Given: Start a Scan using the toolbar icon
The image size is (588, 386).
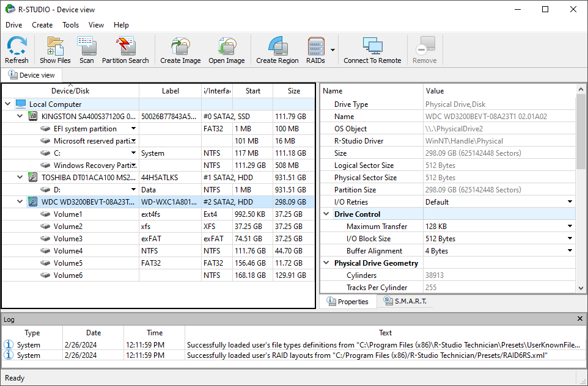Looking at the screenshot, I should click(87, 46).
